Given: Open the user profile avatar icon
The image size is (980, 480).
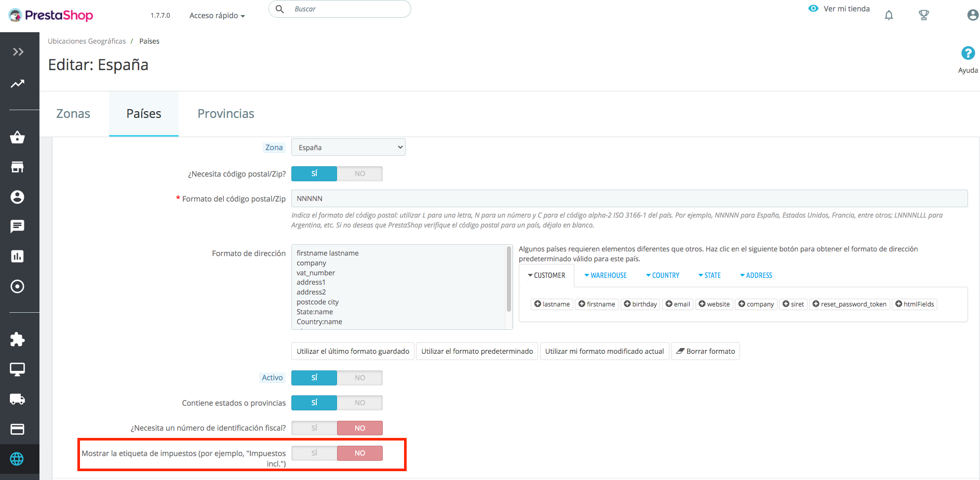Looking at the screenshot, I should click(973, 15).
